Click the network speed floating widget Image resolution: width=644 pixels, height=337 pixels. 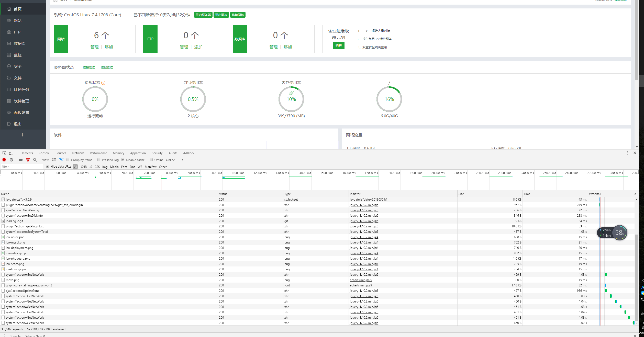[612, 233]
